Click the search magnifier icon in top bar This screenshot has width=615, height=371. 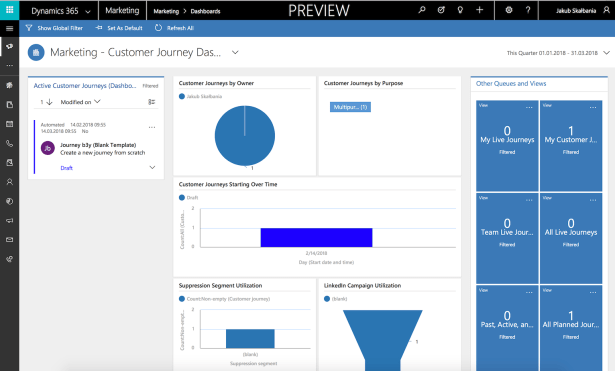coord(422,10)
